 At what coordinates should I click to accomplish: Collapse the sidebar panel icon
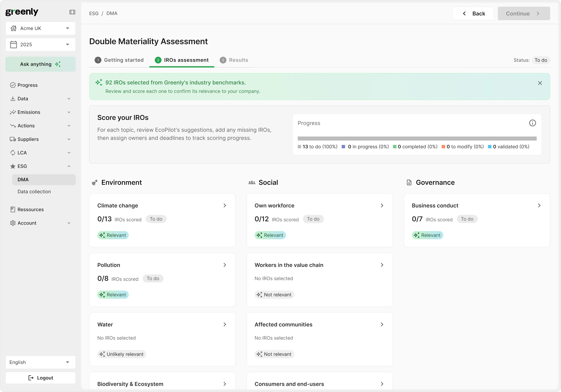[x=72, y=12]
